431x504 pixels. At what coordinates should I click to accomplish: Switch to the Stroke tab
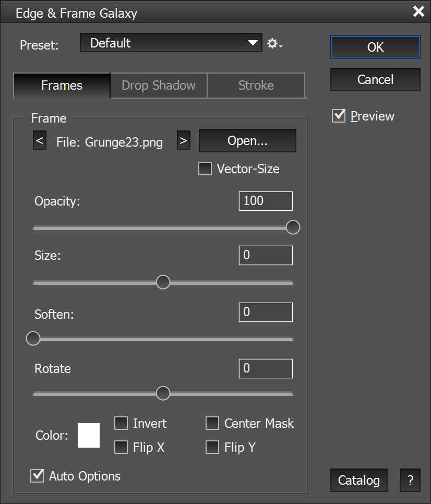pos(256,86)
